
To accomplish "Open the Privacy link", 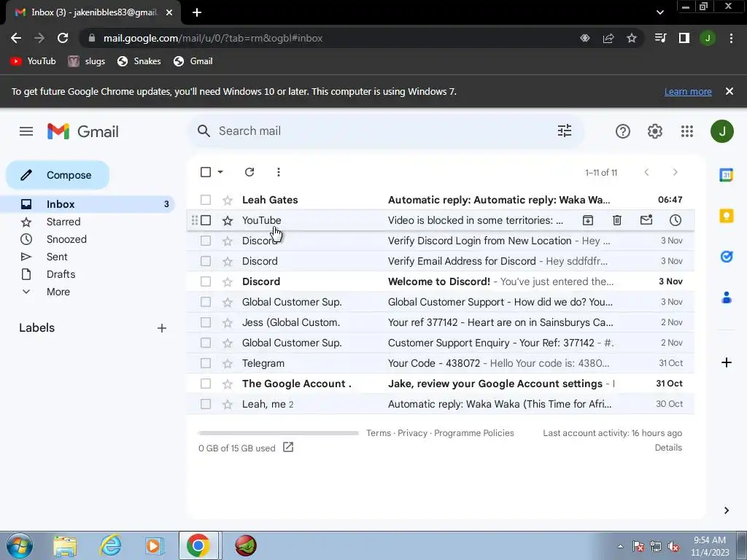I will 413,433.
